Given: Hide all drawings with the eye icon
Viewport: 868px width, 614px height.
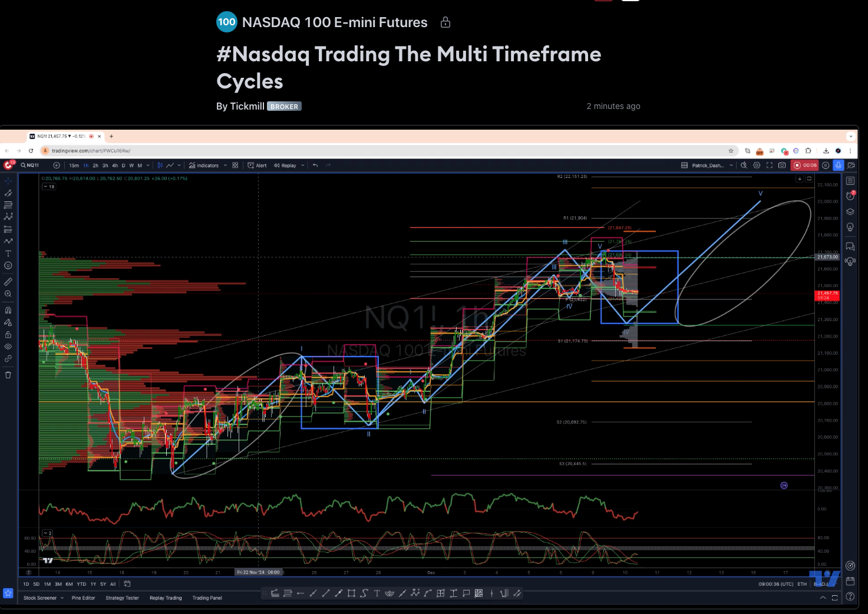Looking at the screenshot, I should 8,346.
